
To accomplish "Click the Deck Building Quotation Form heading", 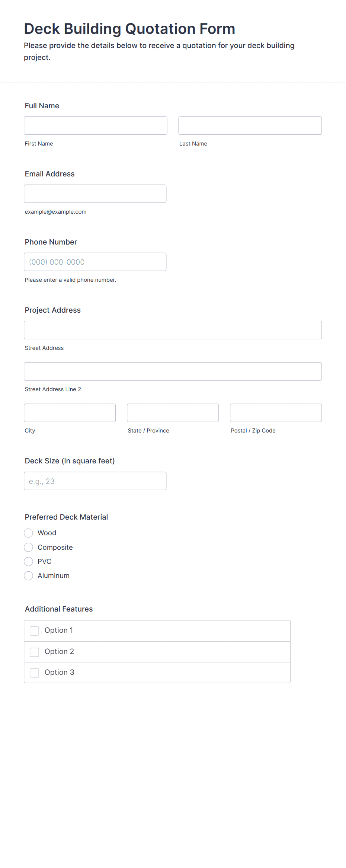I will pyautogui.click(x=129, y=29).
